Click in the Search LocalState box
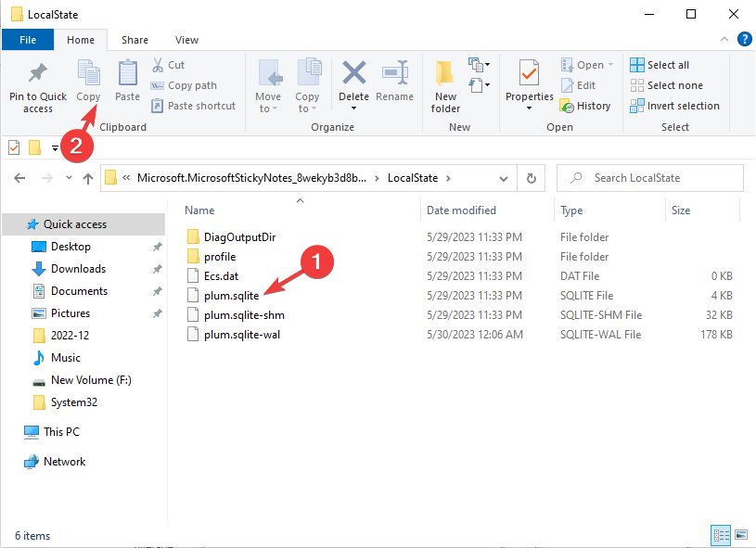Image resolution: width=756 pixels, height=548 pixels. tap(649, 177)
